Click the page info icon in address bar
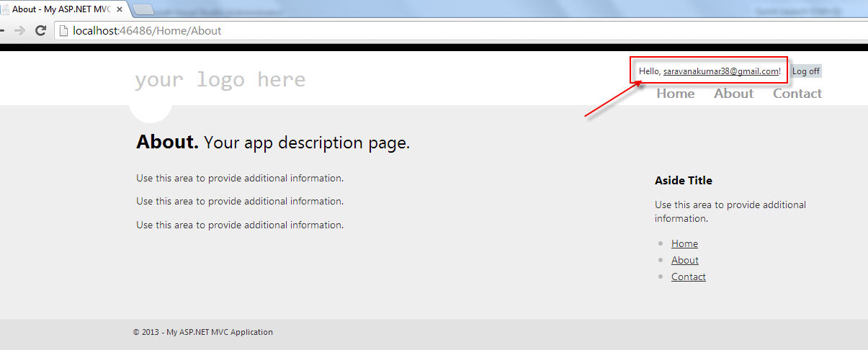 (x=63, y=31)
